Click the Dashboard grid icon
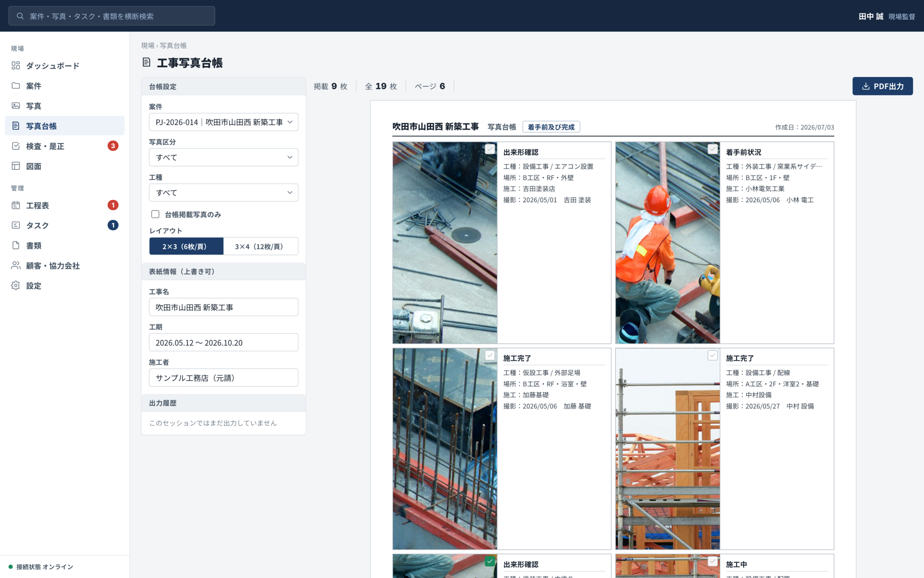The image size is (924, 578). [x=16, y=65]
